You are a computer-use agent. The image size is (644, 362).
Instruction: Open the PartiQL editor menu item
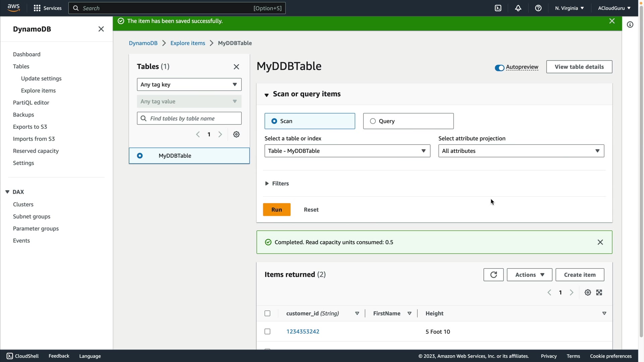(31, 103)
